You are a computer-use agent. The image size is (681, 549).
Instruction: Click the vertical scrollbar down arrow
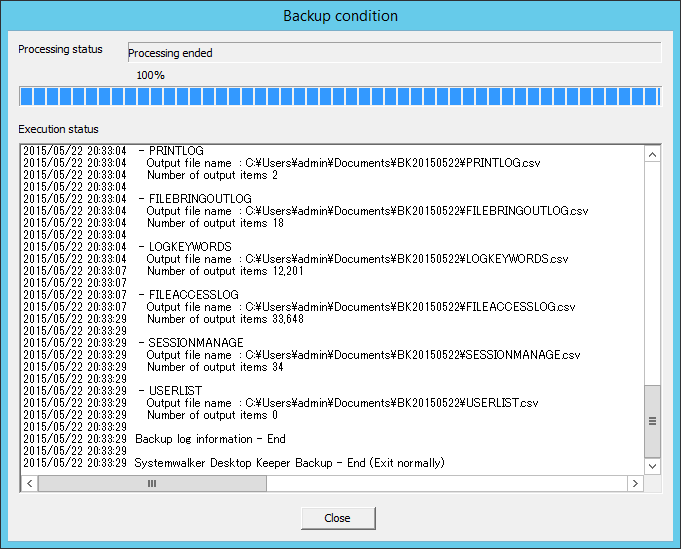652,466
